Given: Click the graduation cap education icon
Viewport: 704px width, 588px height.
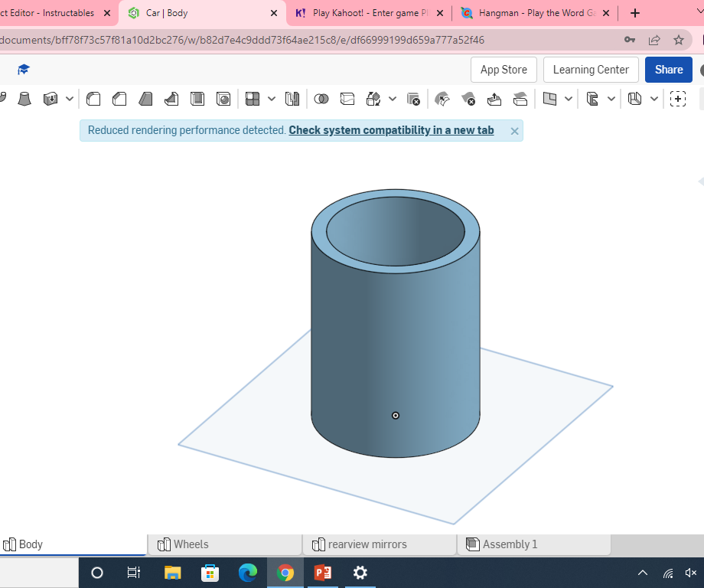Looking at the screenshot, I should 24,70.
